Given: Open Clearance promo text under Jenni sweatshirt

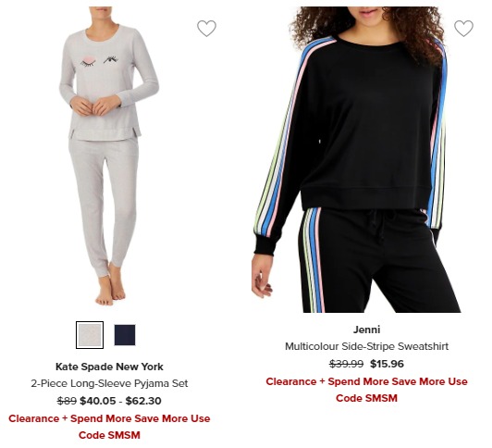Looking at the screenshot, I should 366,390.
